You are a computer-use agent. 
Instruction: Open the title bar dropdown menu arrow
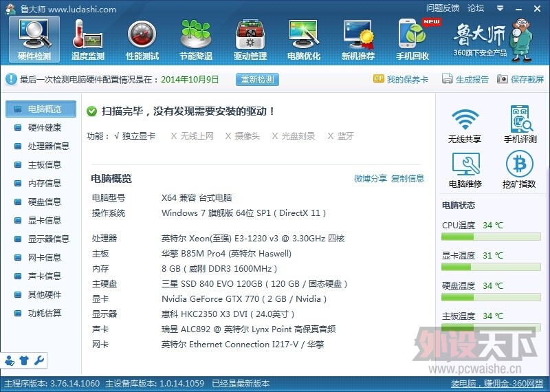(x=500, y=8)
